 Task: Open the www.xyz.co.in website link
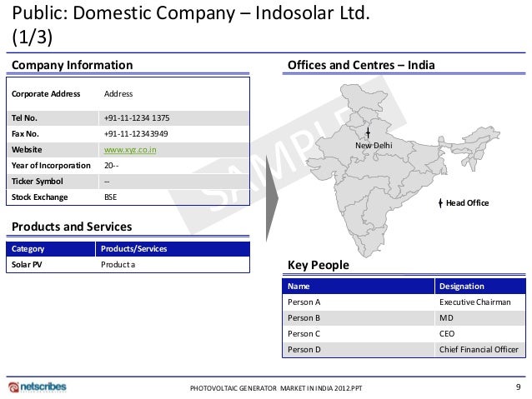pos(130,150)
